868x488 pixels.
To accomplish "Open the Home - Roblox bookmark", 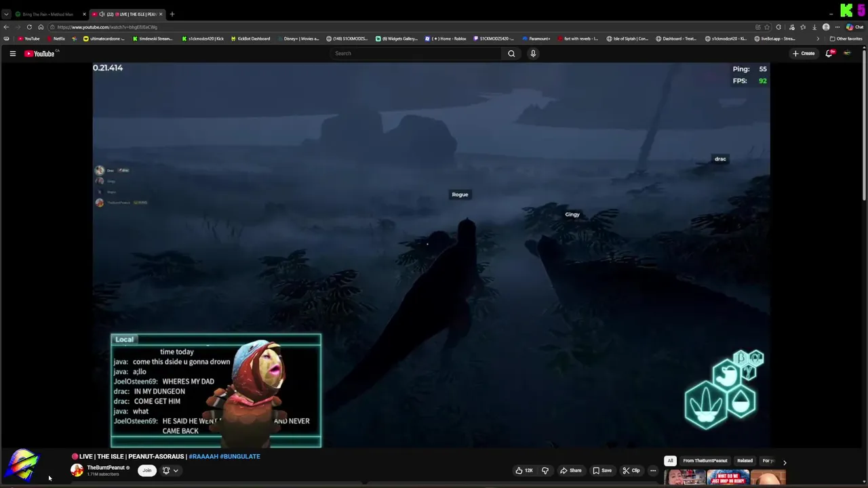I will click(446, 39).
